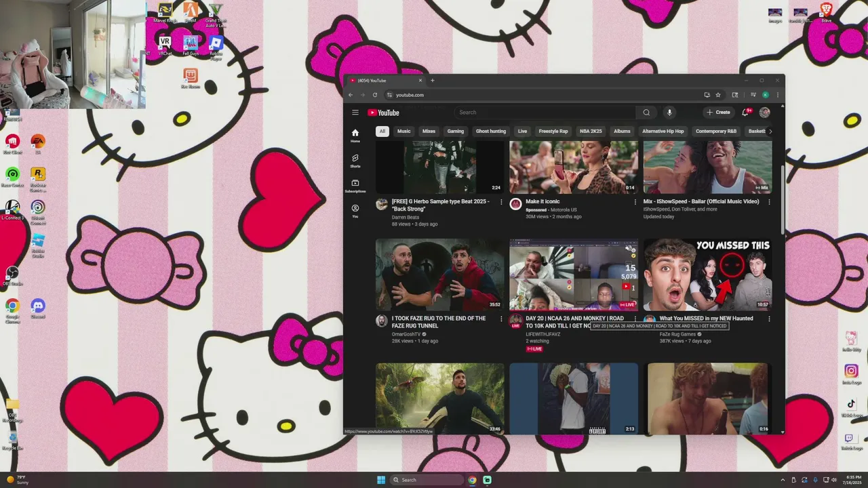Open Razer Cortex desktop shortcut

(12, 177)
